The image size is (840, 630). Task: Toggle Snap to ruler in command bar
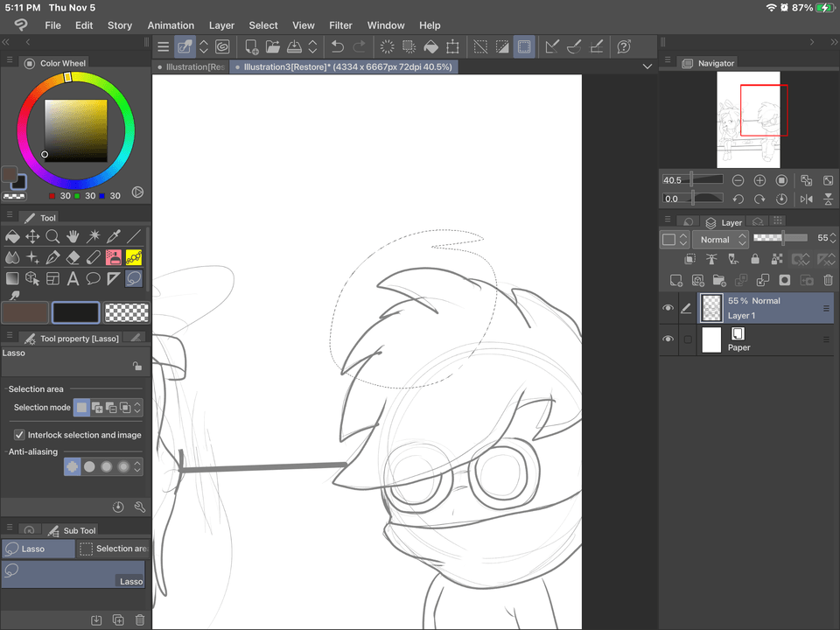tap(552, 46)
